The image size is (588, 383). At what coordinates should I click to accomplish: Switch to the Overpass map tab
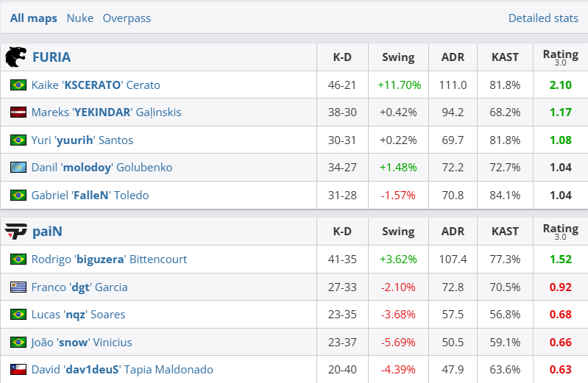click(127, 18)
